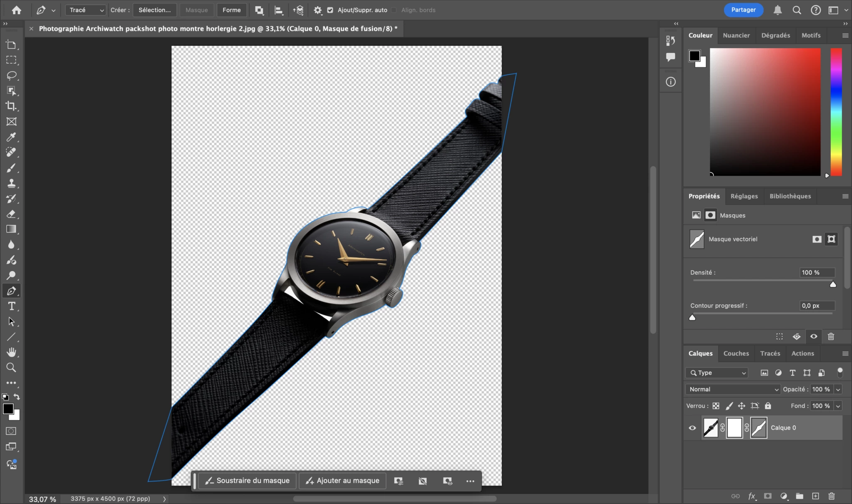Click the Partager button
The height and width of the screenshot is (504, 852).
[743, 10]
